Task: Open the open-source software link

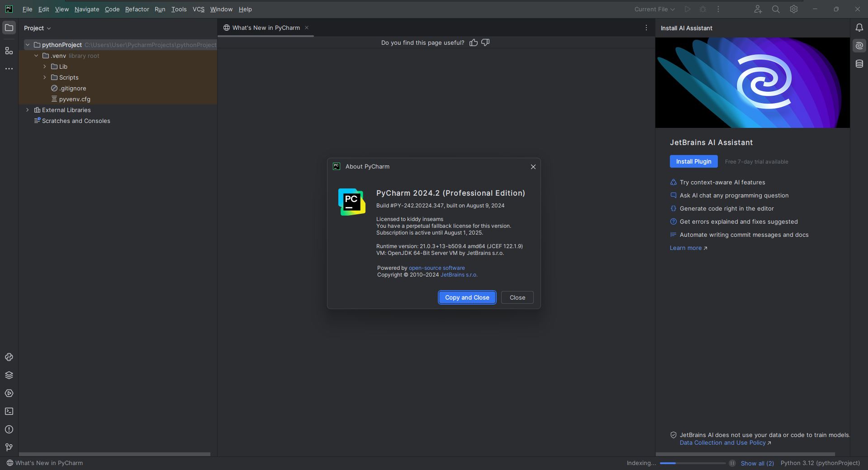Action: 436,268
